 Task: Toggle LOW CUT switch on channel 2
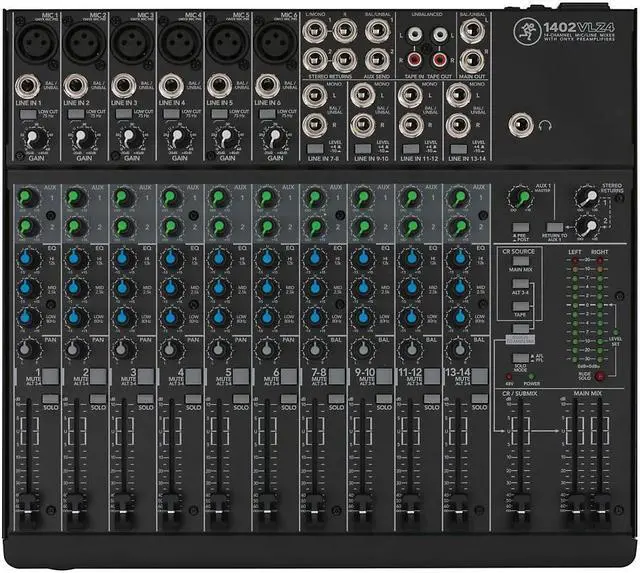76,115
